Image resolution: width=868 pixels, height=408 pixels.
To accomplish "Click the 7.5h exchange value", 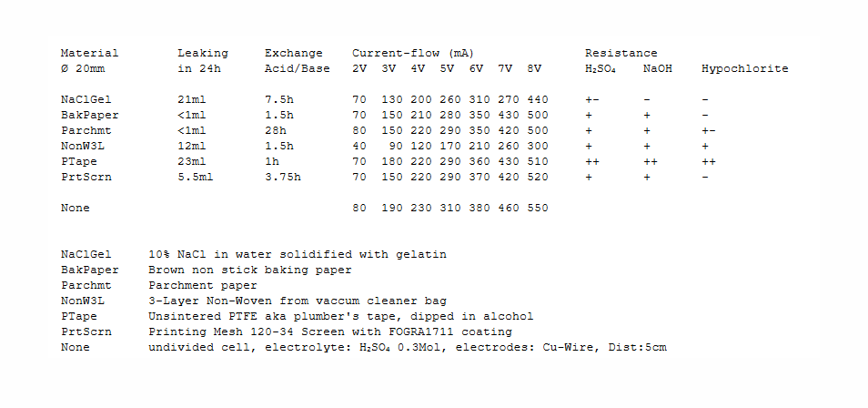I will tap(278, 99).
